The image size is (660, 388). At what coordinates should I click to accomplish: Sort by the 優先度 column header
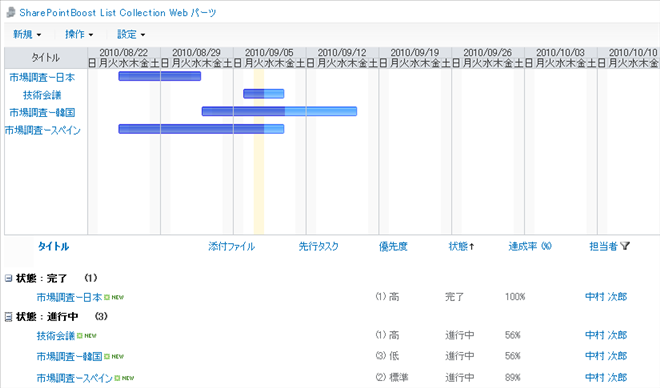pos(393,247)
